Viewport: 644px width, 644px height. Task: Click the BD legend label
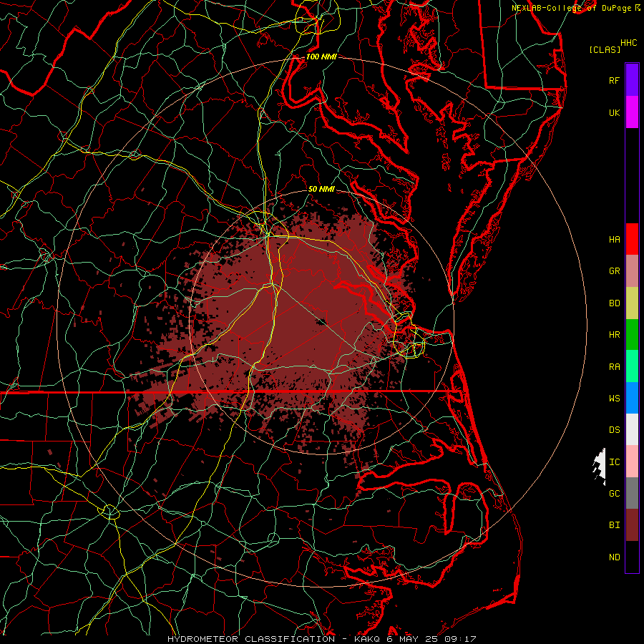[614, 303]
